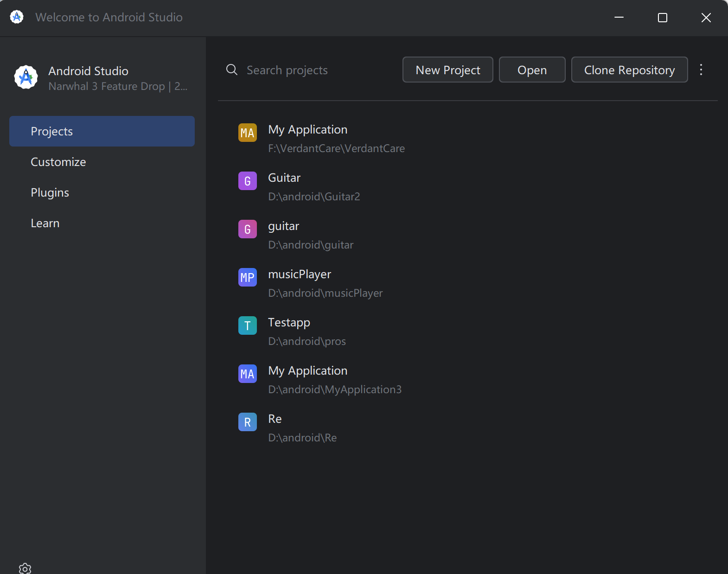Close the Welcome to Android Studio window

(x=706, y=18)
